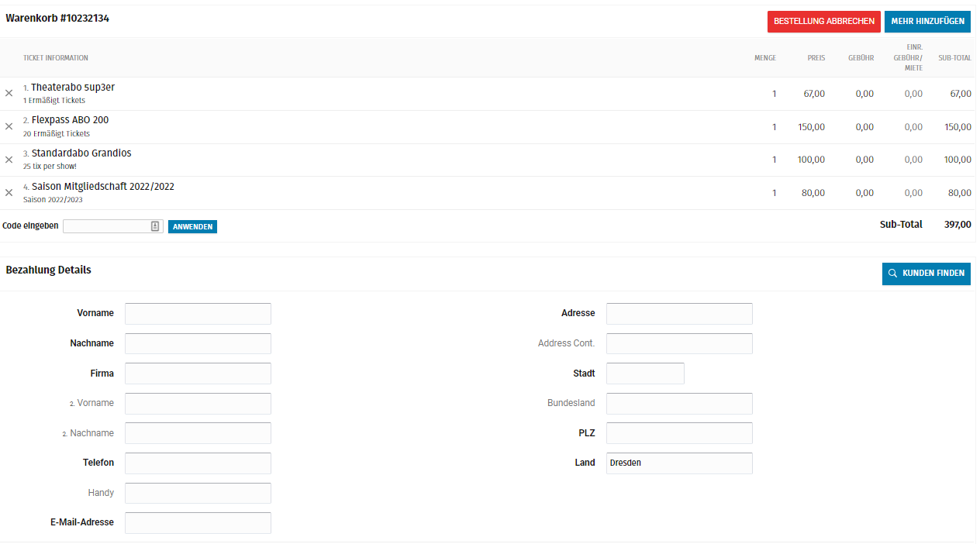The width and height of the screenshot is (980, 544).
Task: Click into the Firma field
Action: click(198, 374)
